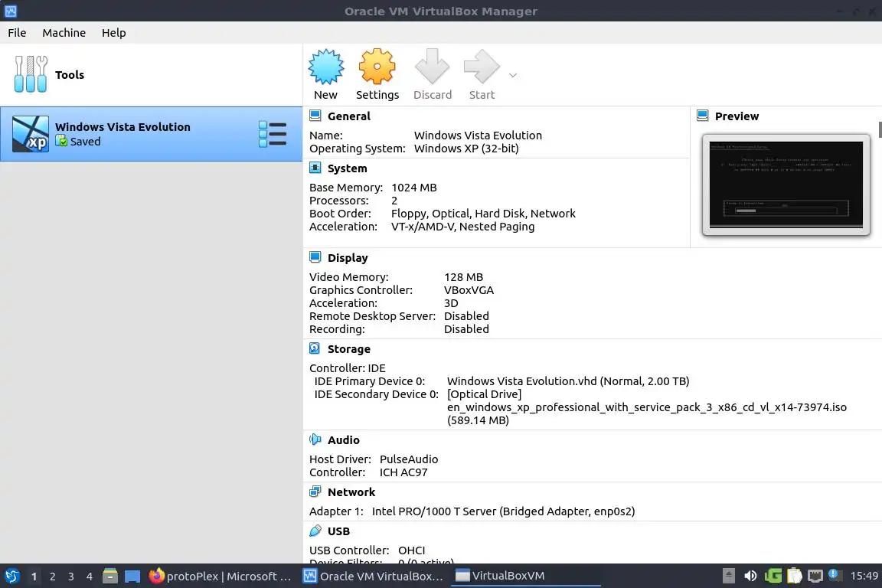Open the file manager icon in taskbar
The width and height of the screenshot is (882, 588).
tap(110, 576)
